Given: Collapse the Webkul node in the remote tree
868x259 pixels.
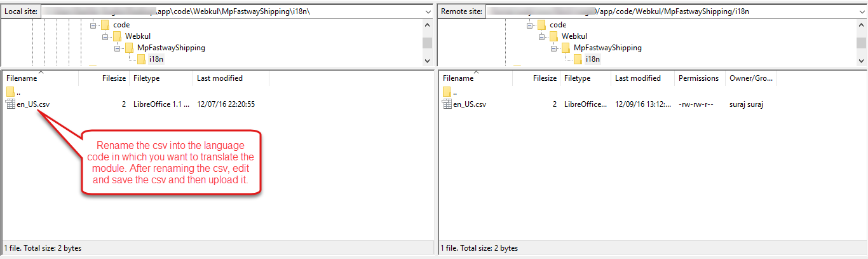Looking at the screenshot, I should (541, 36).
